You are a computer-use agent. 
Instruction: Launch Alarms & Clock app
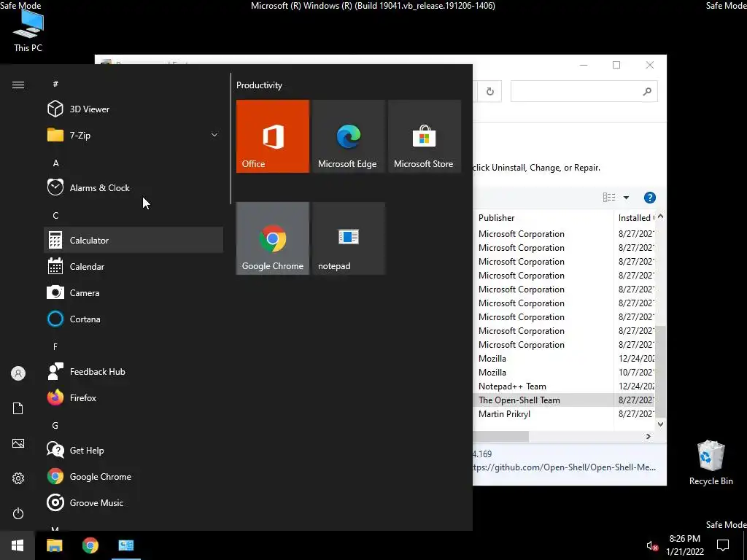click(x=133, y=187)
